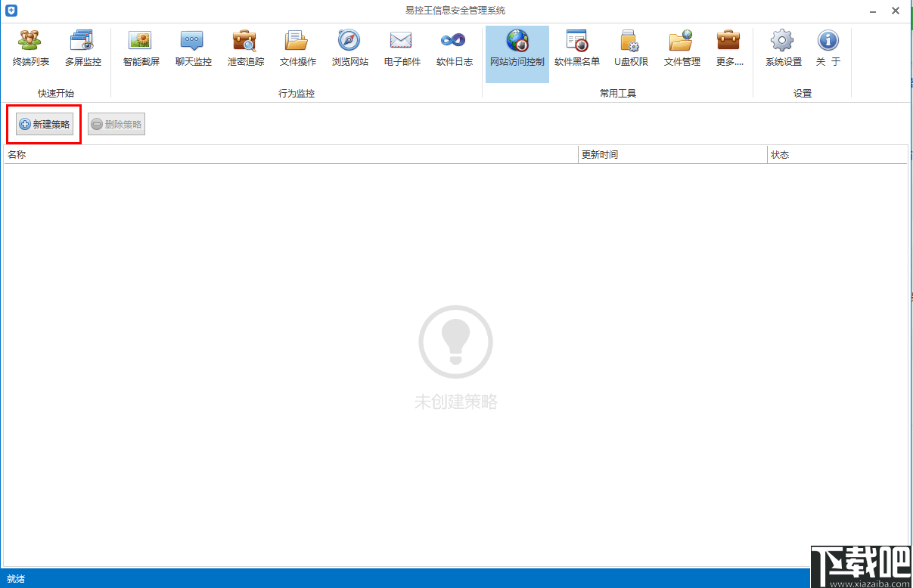The width and height of the screenshot is (913, 588).
Task: Open 文件操作 file operations
Action: [x=297, y=48]
